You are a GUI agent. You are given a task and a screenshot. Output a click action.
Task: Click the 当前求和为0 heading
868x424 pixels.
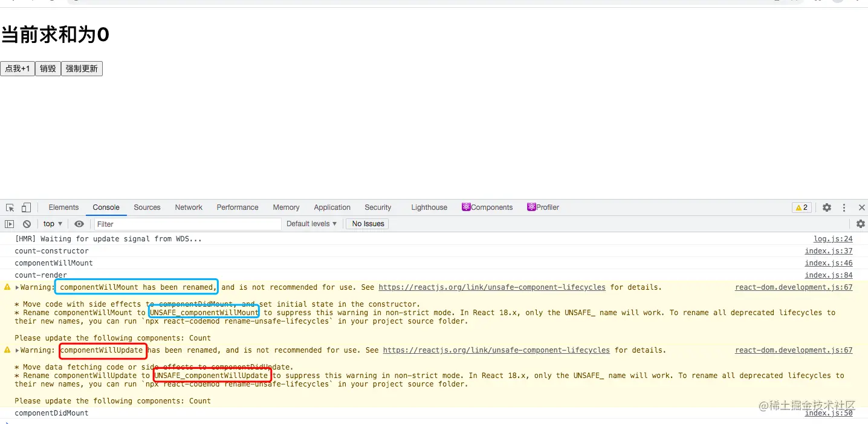pos(55,35)
